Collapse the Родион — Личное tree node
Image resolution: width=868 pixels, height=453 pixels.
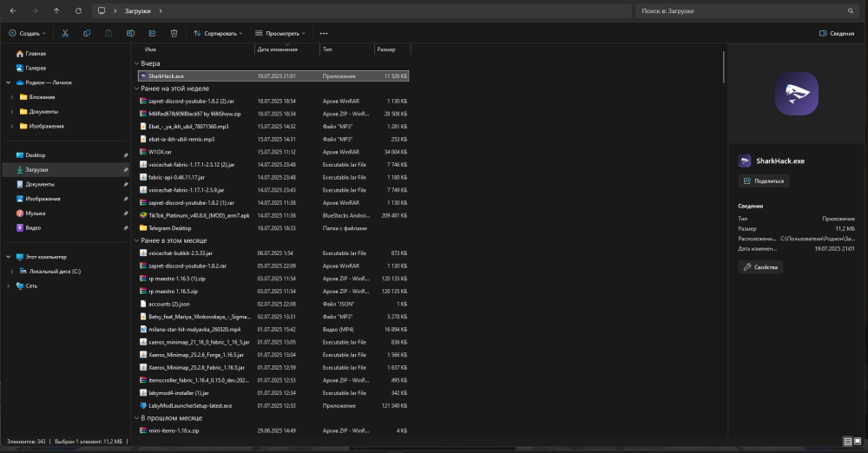tap(9, 82)
